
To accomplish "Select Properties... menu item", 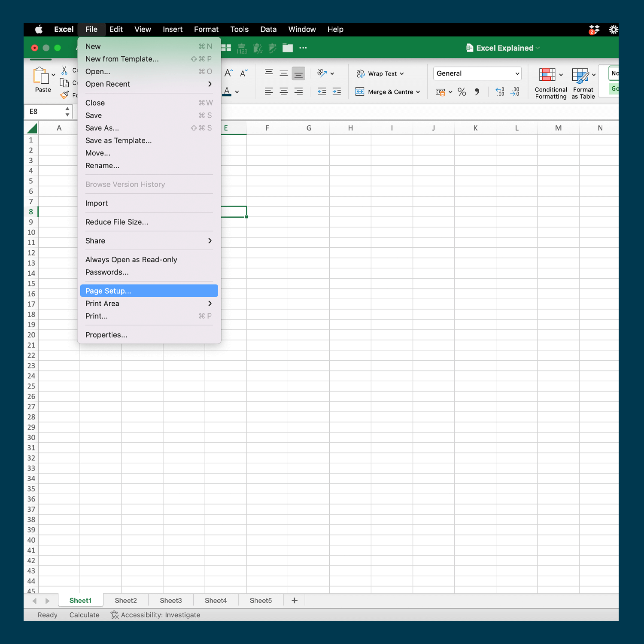I will (x=149, y=334).
